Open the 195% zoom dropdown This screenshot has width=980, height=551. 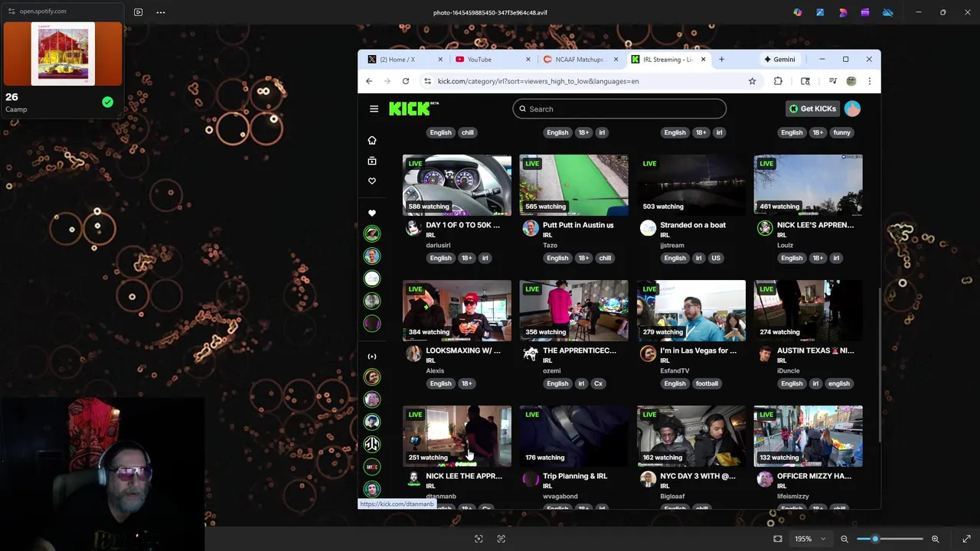tap(810, 539)
